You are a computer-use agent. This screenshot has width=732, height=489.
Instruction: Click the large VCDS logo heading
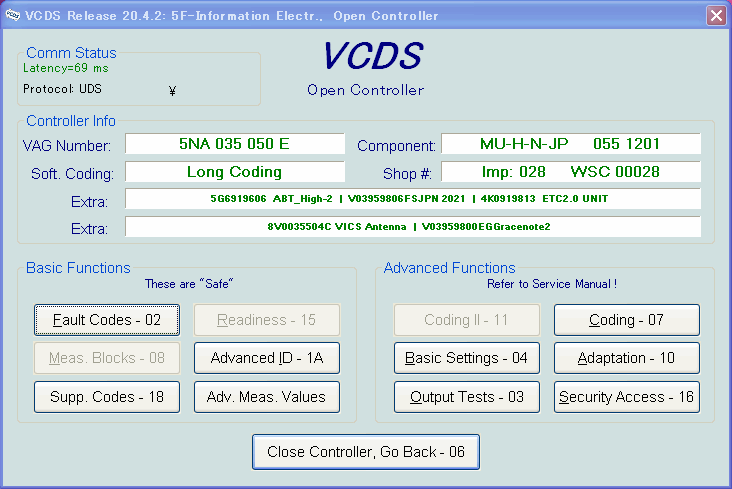click(x=373, y=56)
